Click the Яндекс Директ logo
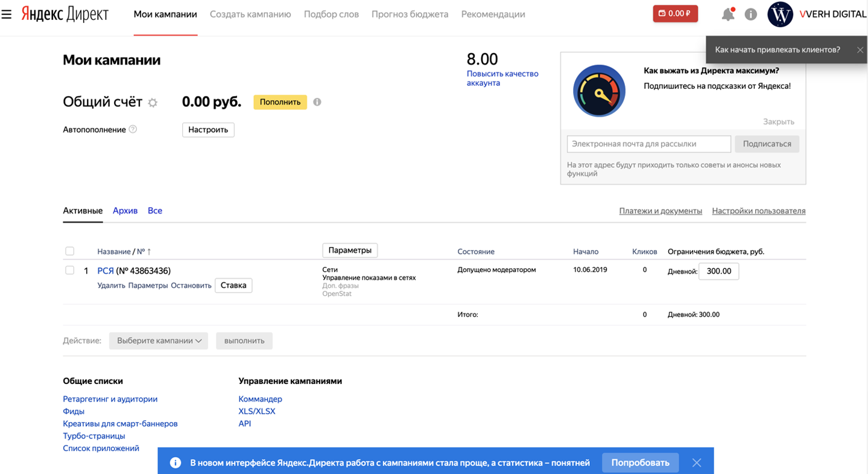Image resolution: width=868 pixels, height=474 pixels. pyautogui.click(x=65, y=14)
